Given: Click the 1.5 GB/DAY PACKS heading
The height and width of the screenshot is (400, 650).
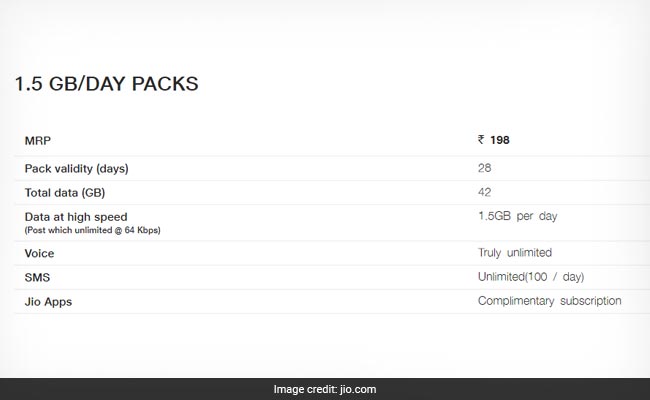Looking at the screenshot, I should (107, 84).
